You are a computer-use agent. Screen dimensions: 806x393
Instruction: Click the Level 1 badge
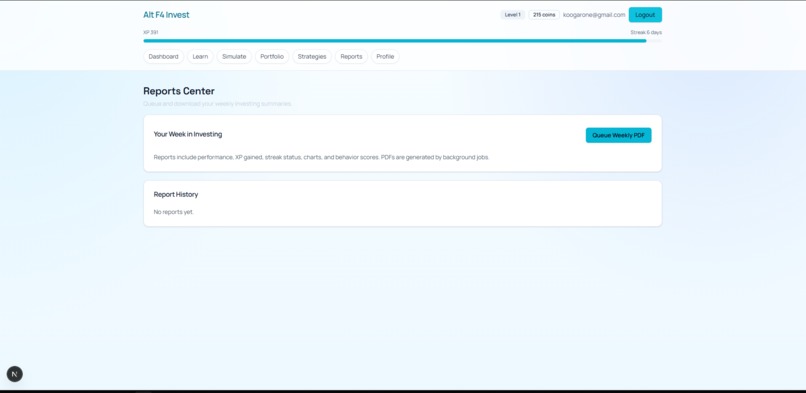(x=512, y=15)
